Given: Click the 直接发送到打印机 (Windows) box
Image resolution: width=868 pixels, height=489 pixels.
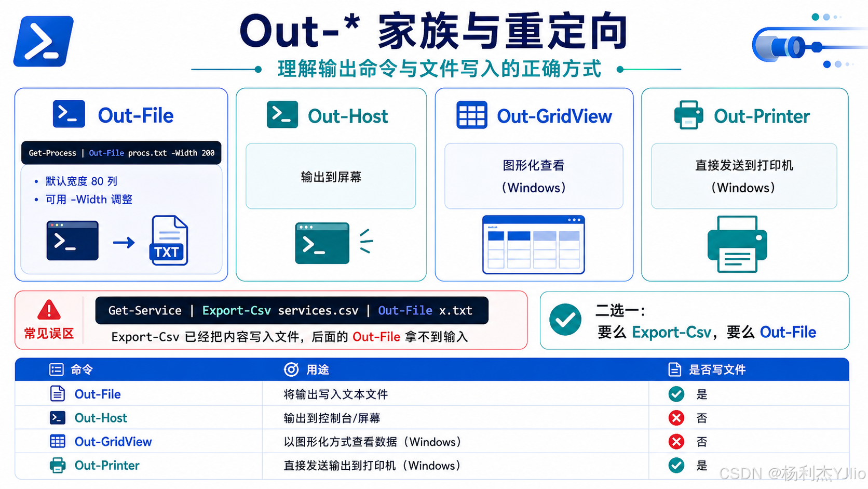Looking at the screenshot, I should (x=744, y=176).
